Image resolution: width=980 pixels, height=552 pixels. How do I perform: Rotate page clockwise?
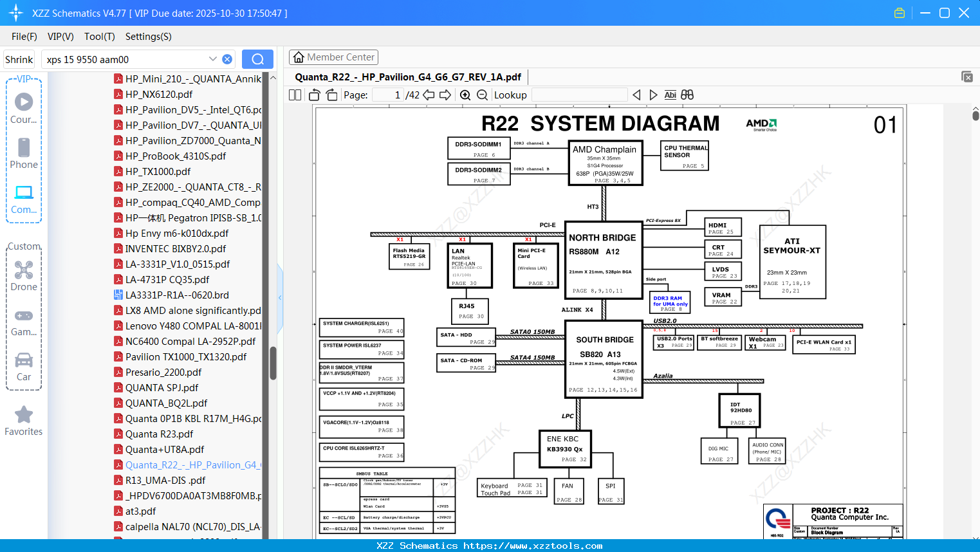(x=331, y=95)
